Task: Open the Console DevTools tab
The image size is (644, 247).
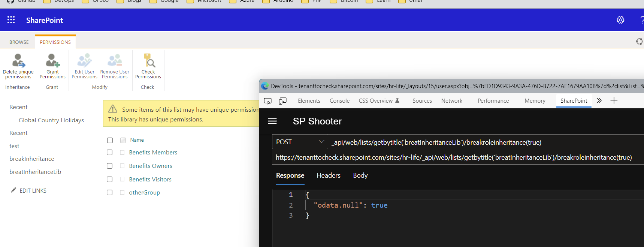Action: [339, 101]
